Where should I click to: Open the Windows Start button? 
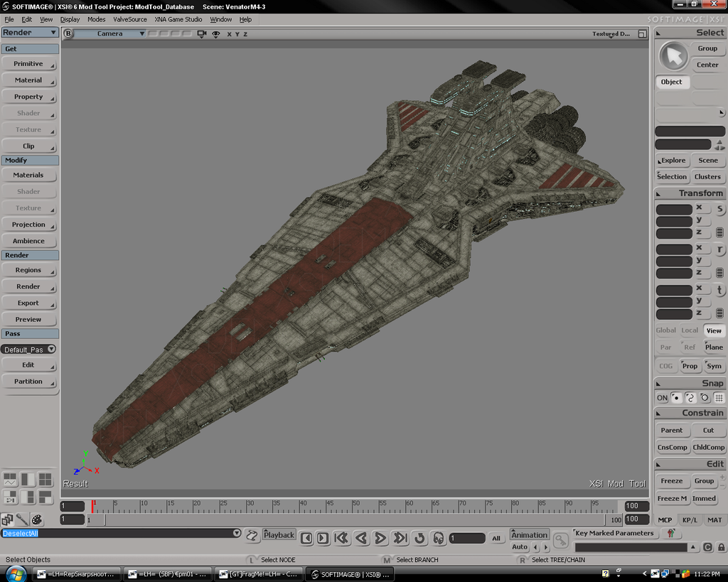click(x=15, y=575)
